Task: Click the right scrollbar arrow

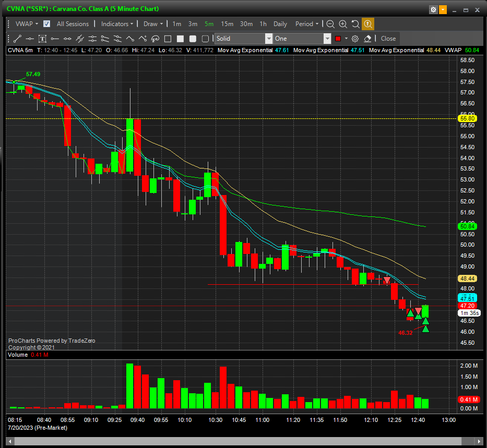Action: (x=479, y=441)
